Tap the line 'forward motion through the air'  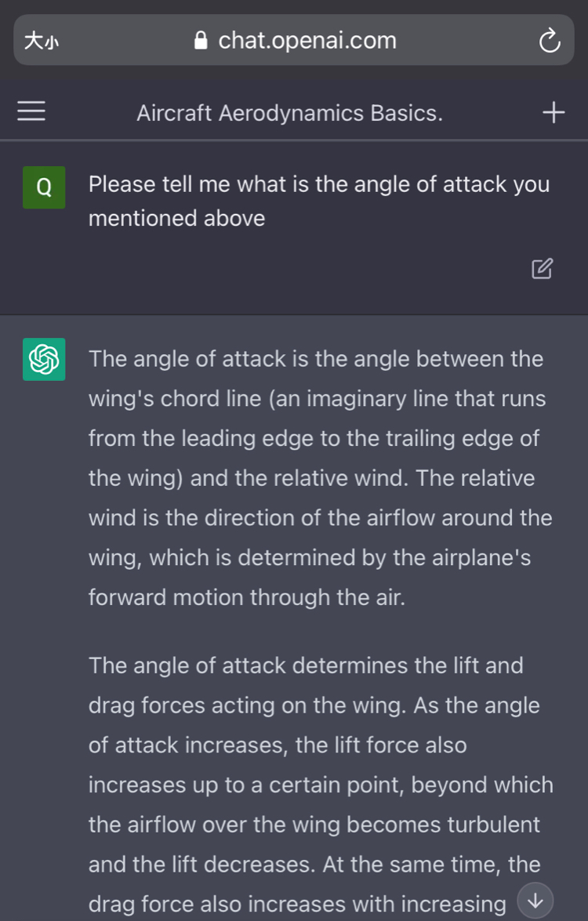point(247,597)
